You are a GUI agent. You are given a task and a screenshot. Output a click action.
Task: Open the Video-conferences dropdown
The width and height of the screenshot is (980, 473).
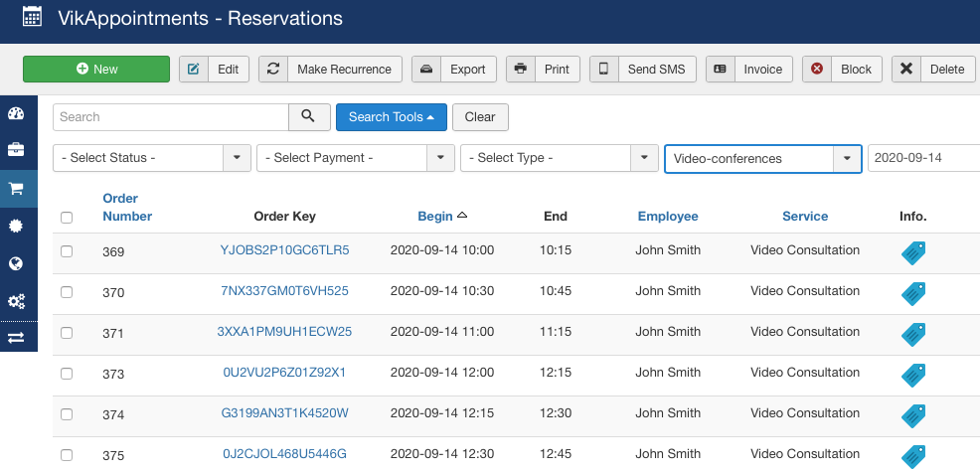(763, 159)
